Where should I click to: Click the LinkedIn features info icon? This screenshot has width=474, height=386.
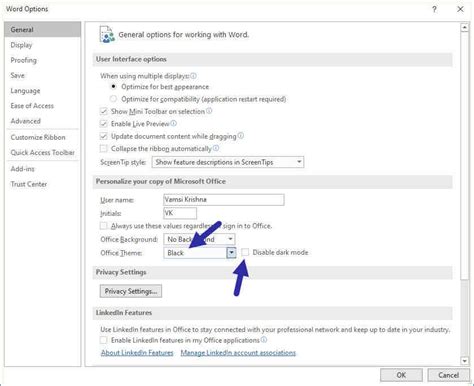coord(264,340)
